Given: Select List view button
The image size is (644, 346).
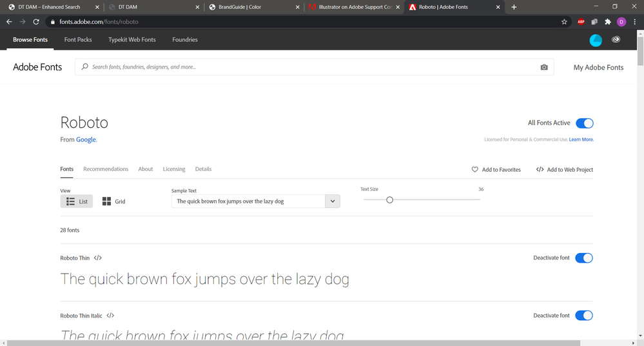Looking at the screenshot, I should [x=77, y=201].
